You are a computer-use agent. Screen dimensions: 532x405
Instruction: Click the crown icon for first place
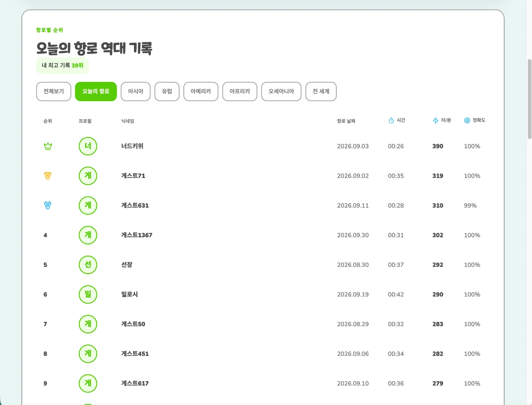(x=48, y=146)
